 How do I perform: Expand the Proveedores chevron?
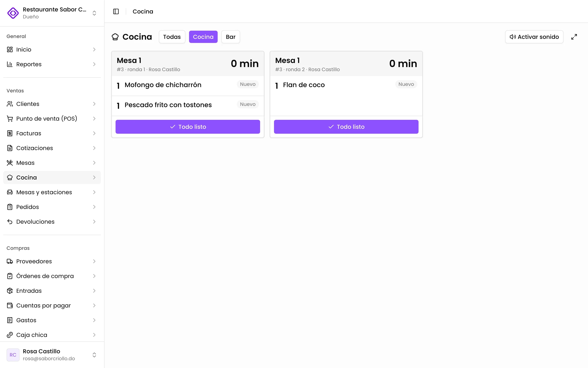pyautogui.click(x=94, y=261)
